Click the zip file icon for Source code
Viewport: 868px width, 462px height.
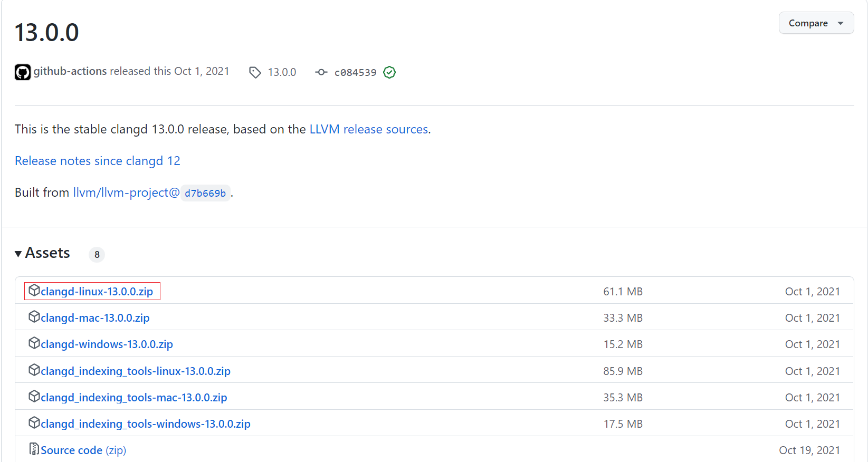point(34,449)
